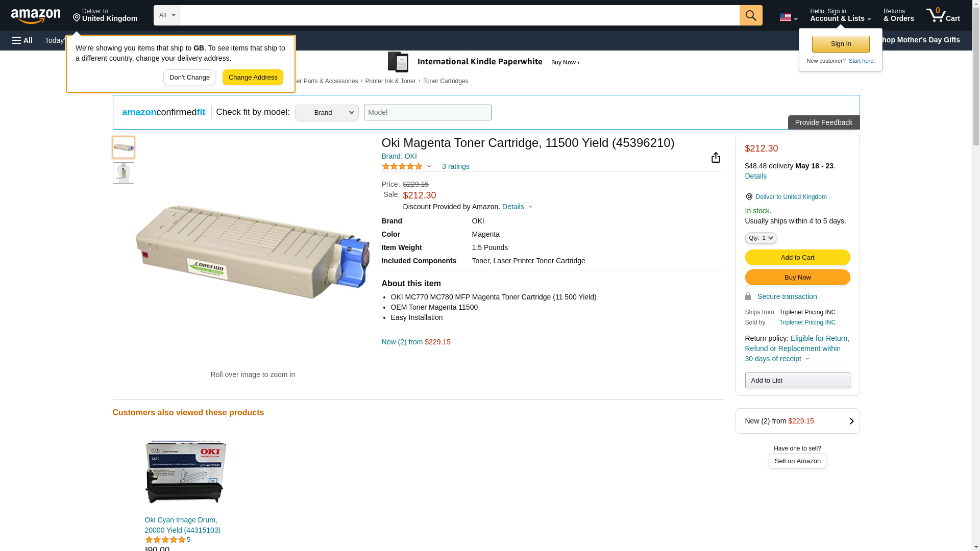The height and width of the screenshot is (551, 980).
Task: Click the Add to Cart button
Action: tap(797, 258)
